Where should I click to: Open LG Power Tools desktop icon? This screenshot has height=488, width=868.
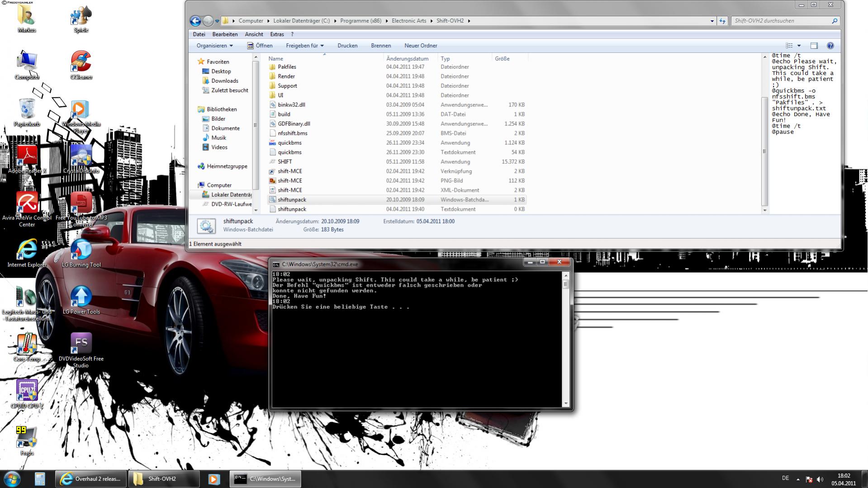(81, 300)
